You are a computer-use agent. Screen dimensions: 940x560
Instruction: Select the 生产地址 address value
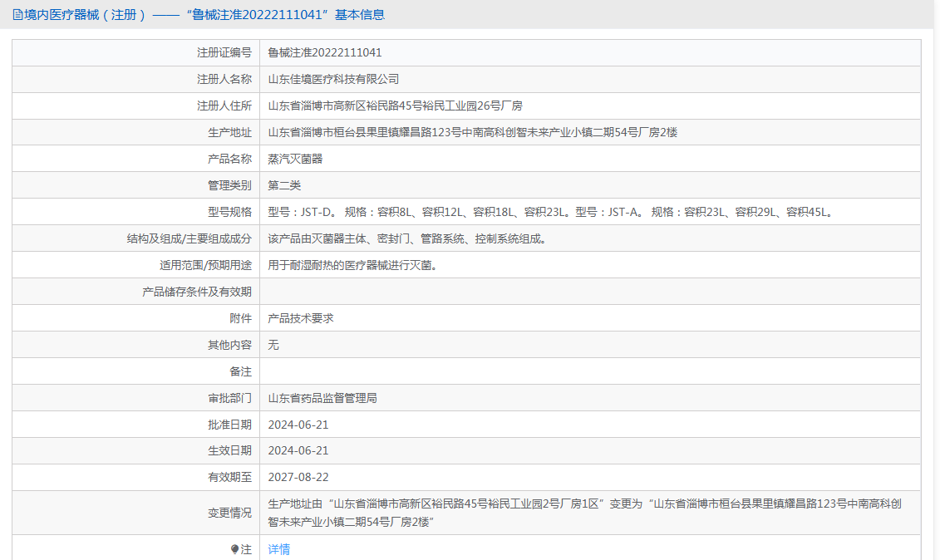click(472, 132)
